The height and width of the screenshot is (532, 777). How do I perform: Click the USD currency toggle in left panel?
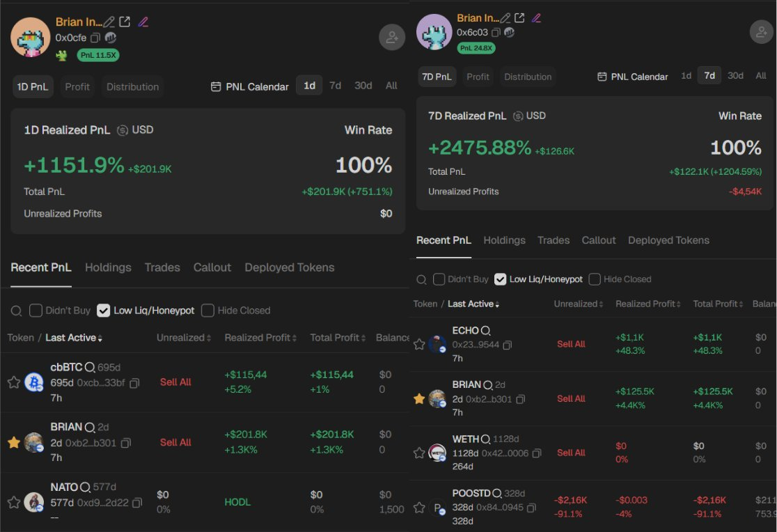(x=135, y=130)
